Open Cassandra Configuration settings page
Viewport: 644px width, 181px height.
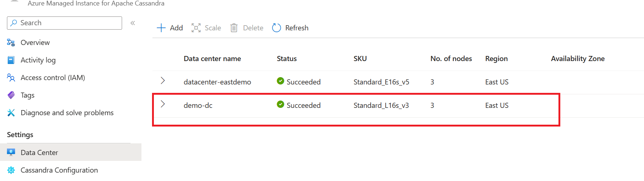pos(59,170)
